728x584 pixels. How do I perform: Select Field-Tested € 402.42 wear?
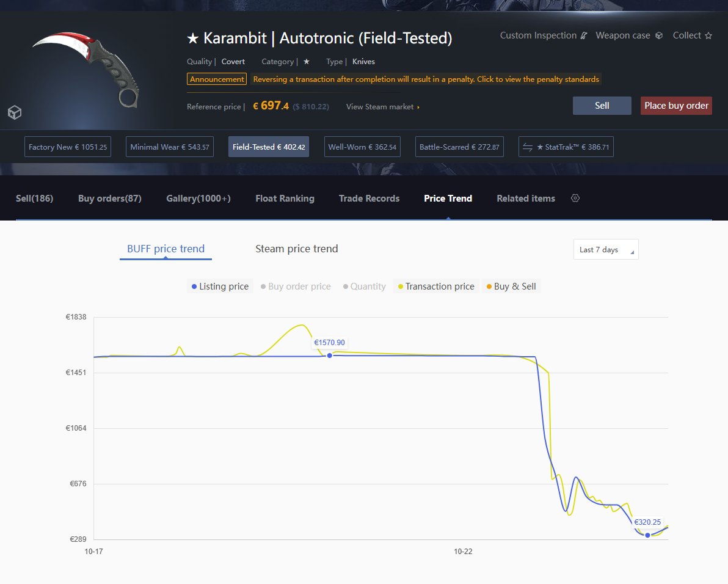tap(268, 147)
